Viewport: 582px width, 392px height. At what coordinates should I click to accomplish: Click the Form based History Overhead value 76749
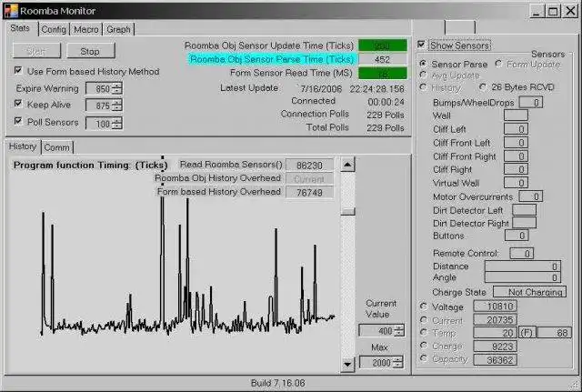tap(309, 192)
